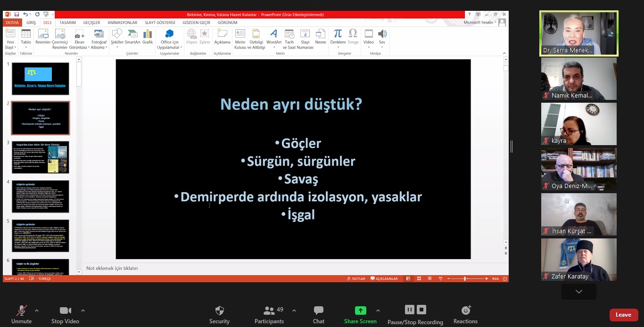Show more participant videos chevron

(x=578, y=292)
